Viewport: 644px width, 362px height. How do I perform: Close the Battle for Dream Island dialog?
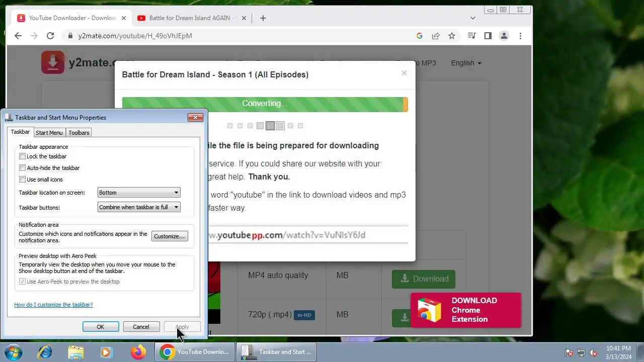coord(404,73)
